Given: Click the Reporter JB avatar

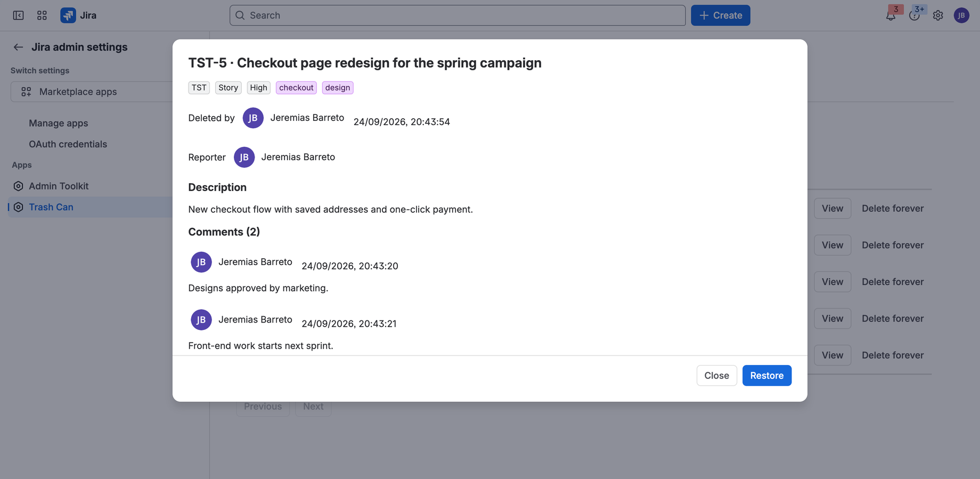Looking at the screenshot, I should 244,157.
